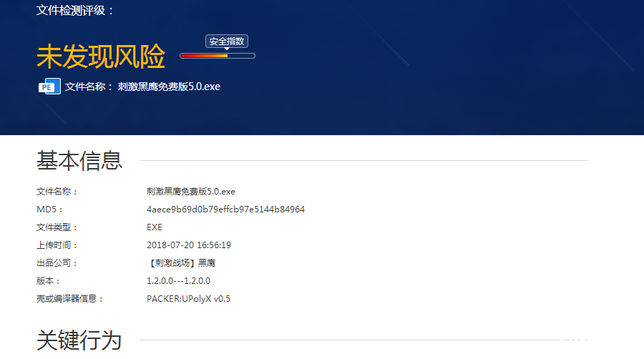Screen dimensions: 644x359
Task: Click the PE file type icon
Action: pyautogui.click(x=49, y=86)
